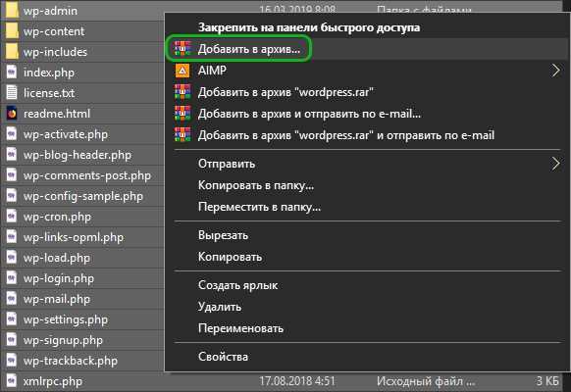Click the wp-links-opml.php file icon

(x=12, y=237)
